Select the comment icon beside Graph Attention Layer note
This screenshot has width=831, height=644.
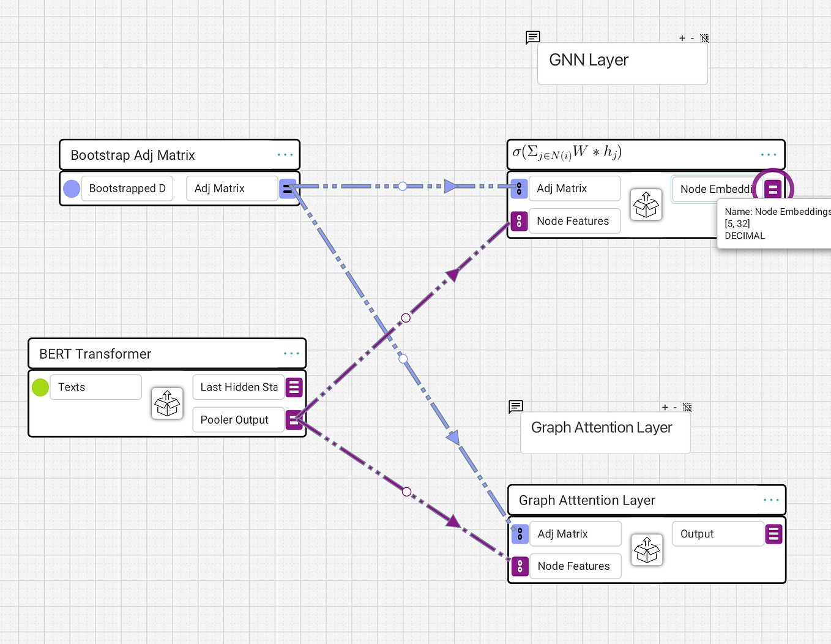[515, 406]
